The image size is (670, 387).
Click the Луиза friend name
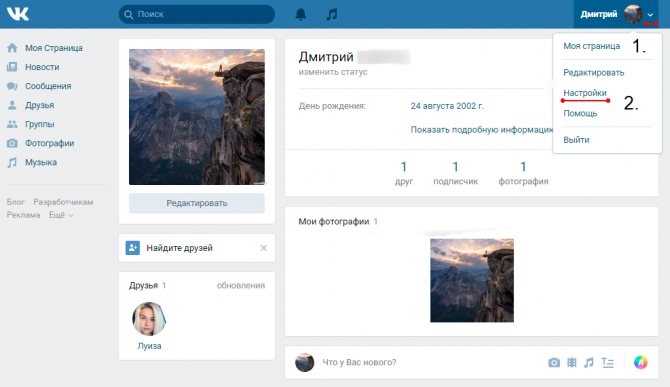(x=149, y=346)
